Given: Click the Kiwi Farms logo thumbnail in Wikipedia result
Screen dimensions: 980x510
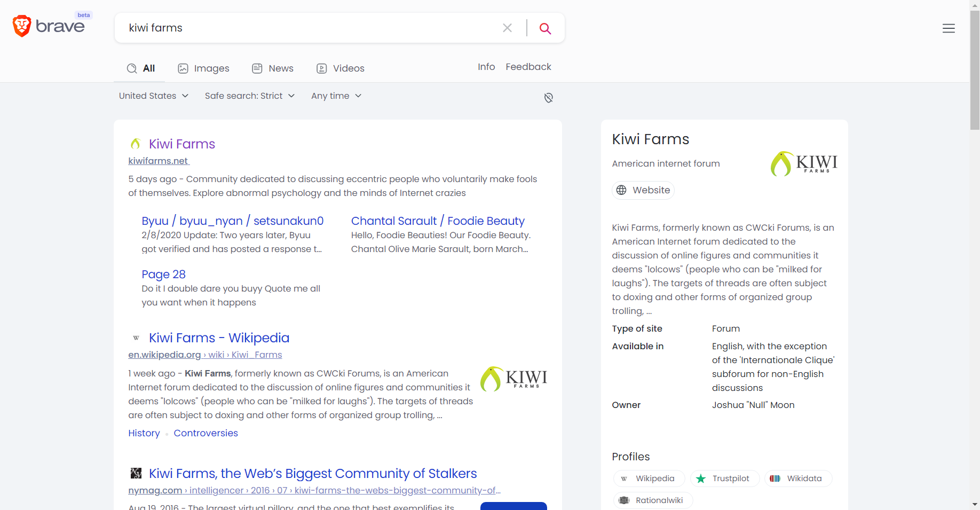Looking at the screenshot, I should coord(513,379).
